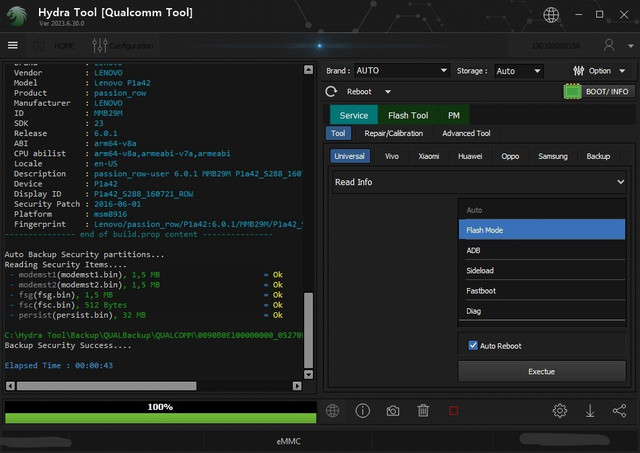Click the msm8916 platform value
This screenshot has height=453, width=640.
[x=110, y=214]
